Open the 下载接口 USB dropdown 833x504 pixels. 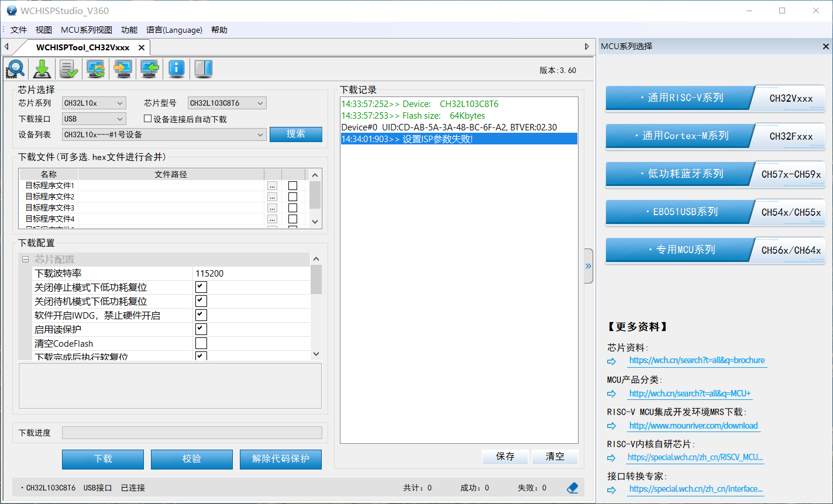click(94, 119)
